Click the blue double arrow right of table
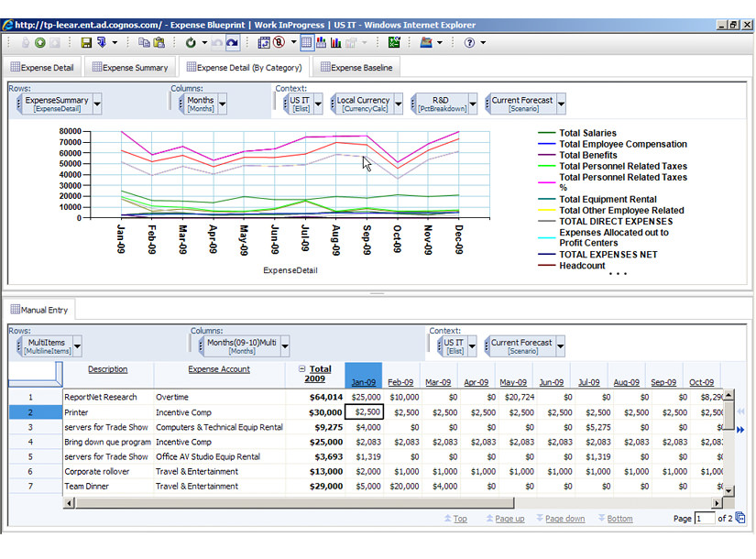756x559 pixels. tap(740, 430)
